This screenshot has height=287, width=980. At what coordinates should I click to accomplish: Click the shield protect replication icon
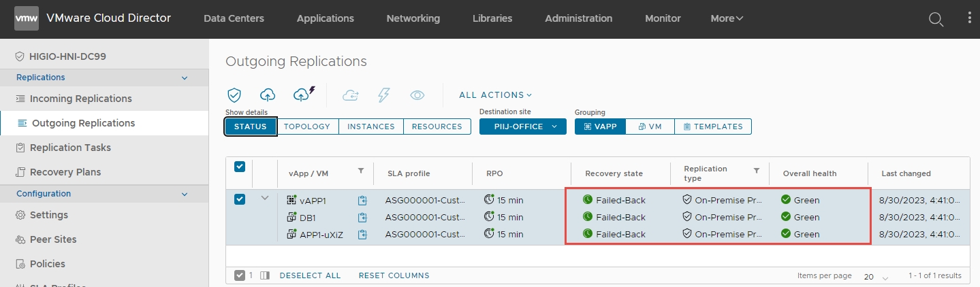click(234, 95)
